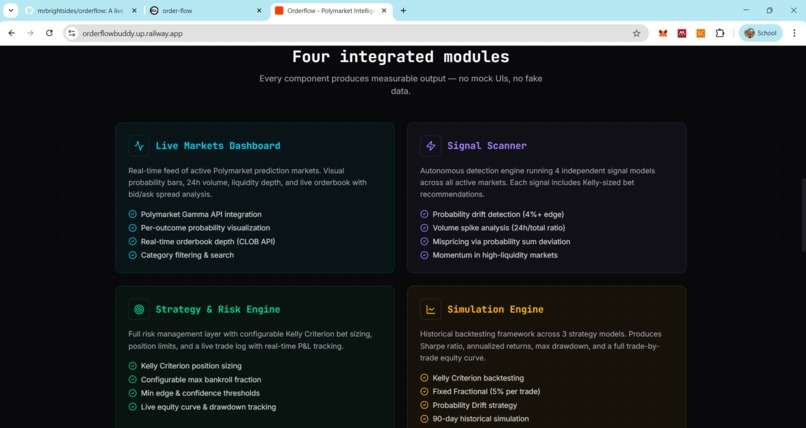Open the orange SC extension

701,33
